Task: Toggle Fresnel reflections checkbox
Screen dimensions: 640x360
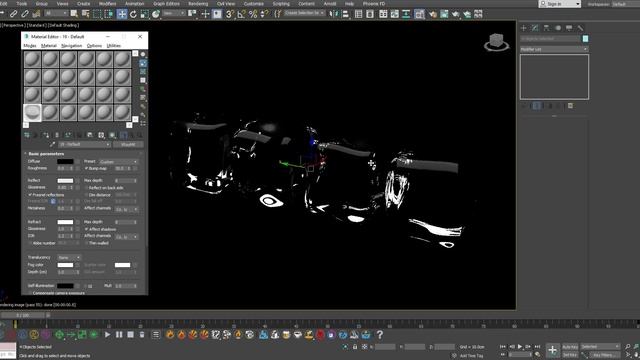Action: pyautogui.click(x=30, y=195)
